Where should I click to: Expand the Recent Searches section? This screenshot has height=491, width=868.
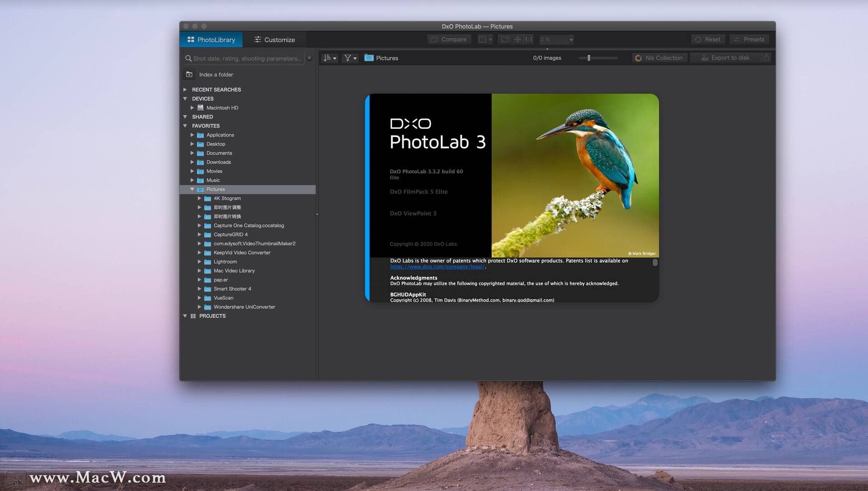[x=185, y=90]
